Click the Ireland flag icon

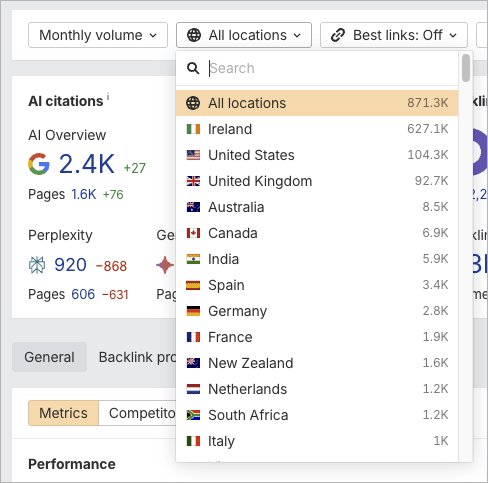click(193, 129)
